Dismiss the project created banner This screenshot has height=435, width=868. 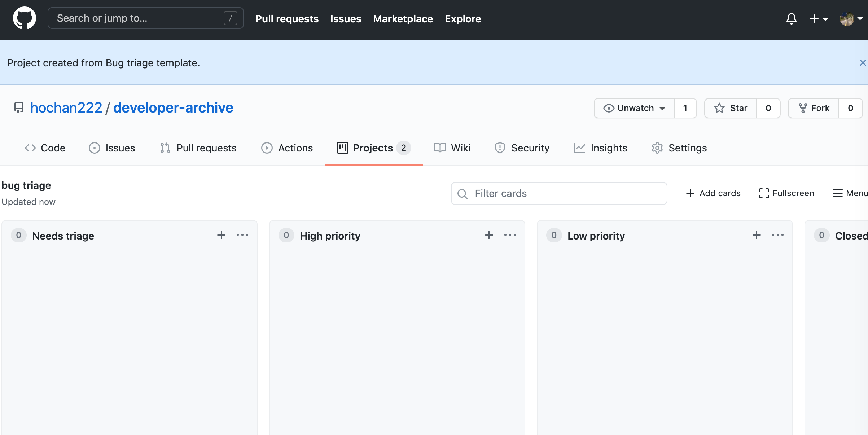(x=862, y=63)
